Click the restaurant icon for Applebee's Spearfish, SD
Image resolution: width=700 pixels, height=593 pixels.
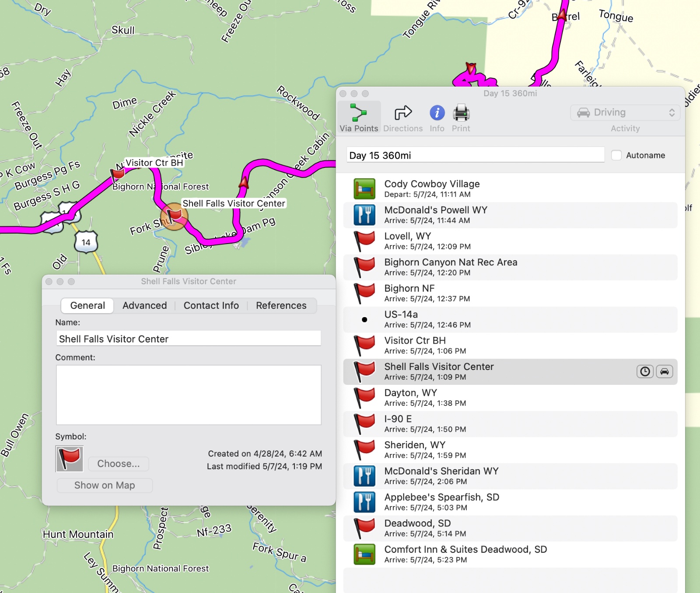point(364,502)
